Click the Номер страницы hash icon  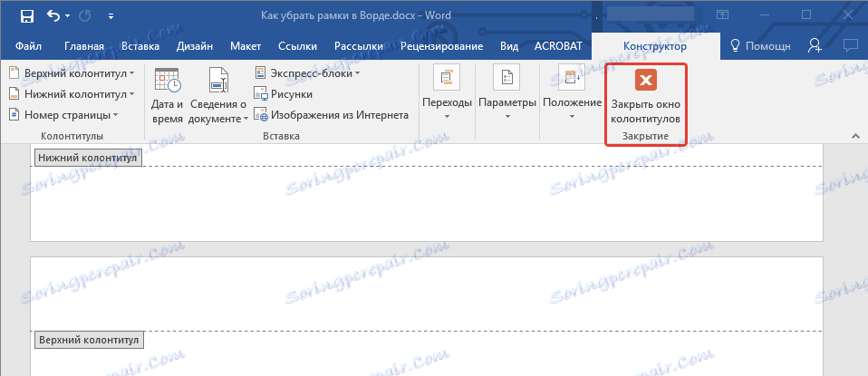click(14, 115)
